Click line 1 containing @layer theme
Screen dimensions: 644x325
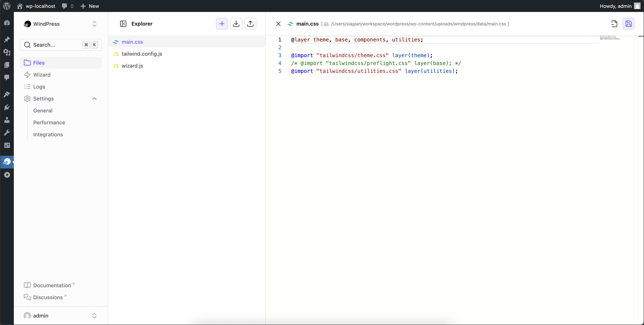click(357, 40)
